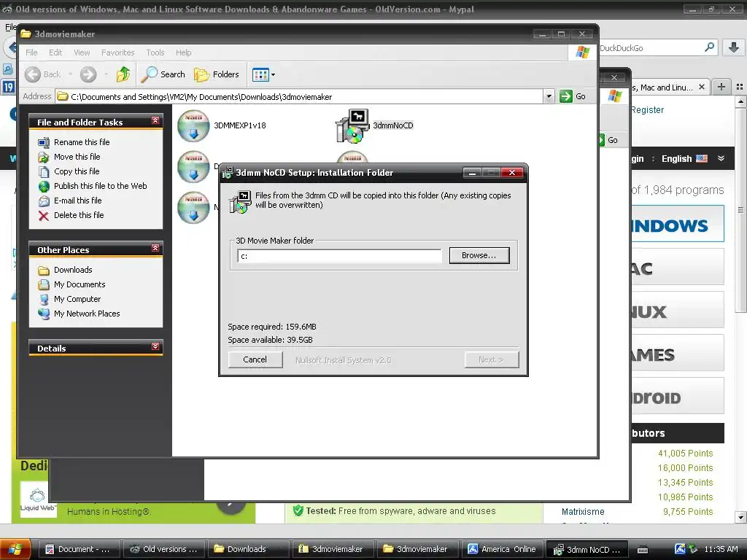747x560 pixels.
Task: Click the scroll down arrow on browser page
Action: [740, 517]
